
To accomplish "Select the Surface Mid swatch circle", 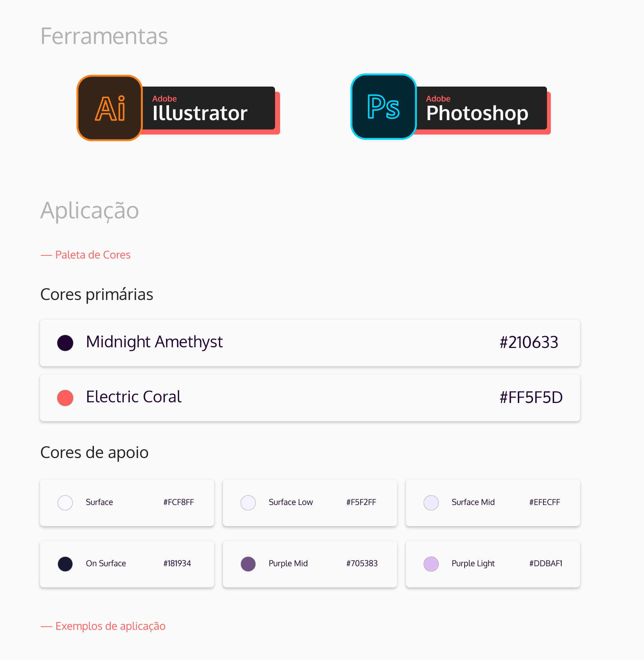I will point(431,503).
